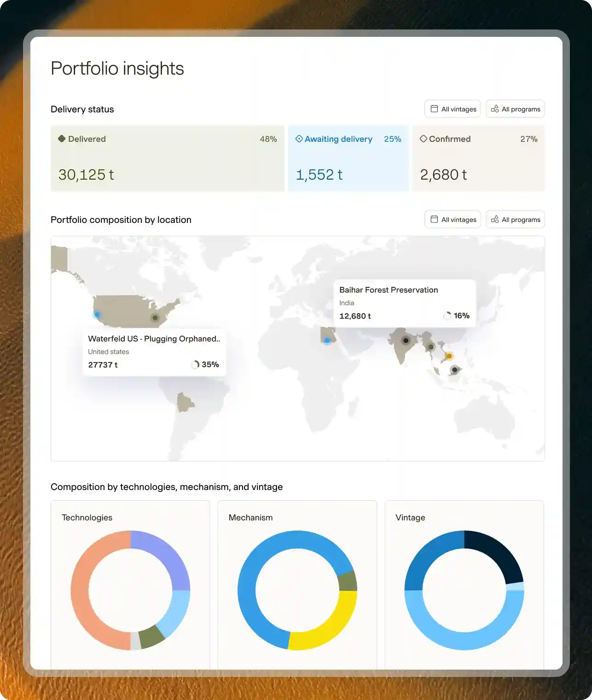Select the dark marker on Borneo island
The height and width of the screenshot is (700, 592).
click(x=455, y=369)
